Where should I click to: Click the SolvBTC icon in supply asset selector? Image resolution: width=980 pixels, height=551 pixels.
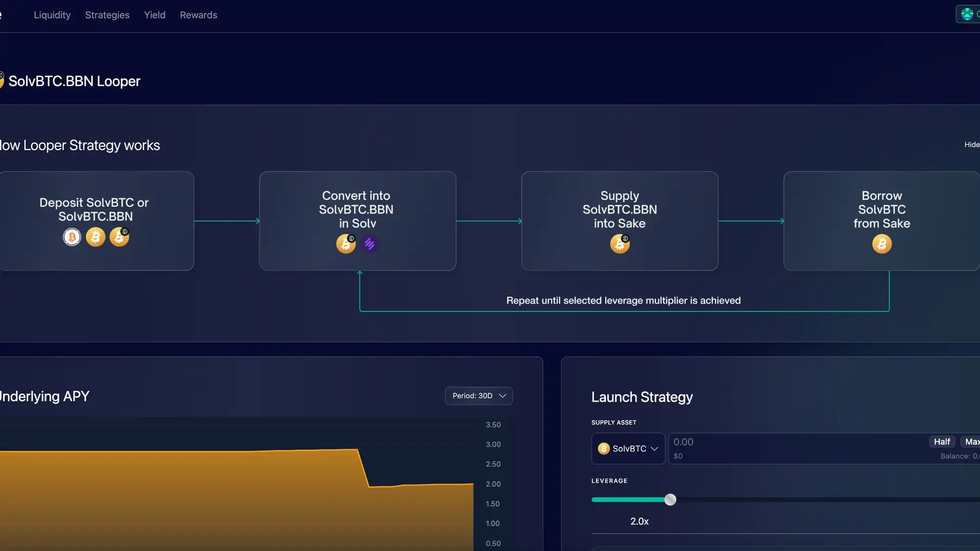click(604, 448)
